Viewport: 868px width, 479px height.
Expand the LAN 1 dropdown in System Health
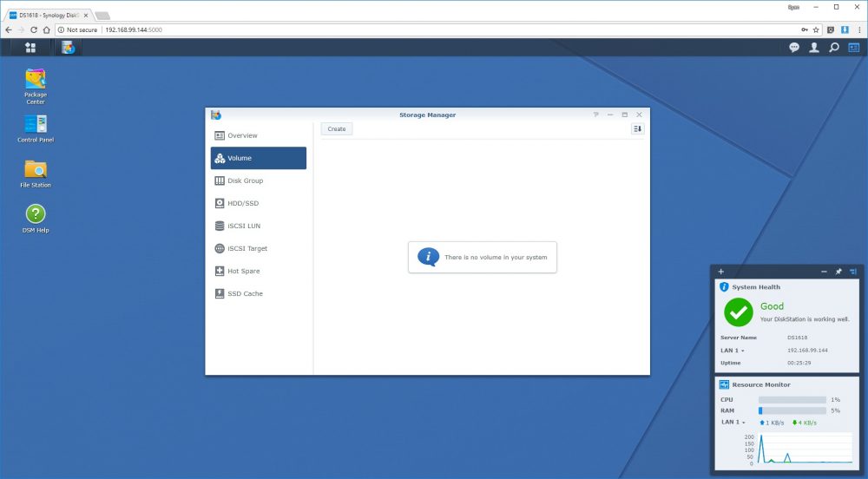pyautogui.click(x=733, y=351)
